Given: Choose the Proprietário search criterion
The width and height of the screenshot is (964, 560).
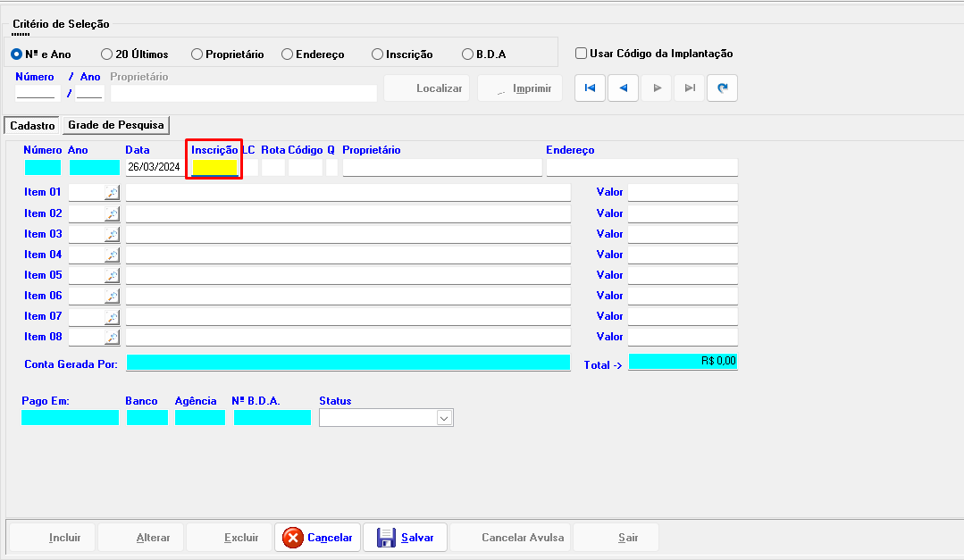Looking at the screenshot, I should point(197,54).
